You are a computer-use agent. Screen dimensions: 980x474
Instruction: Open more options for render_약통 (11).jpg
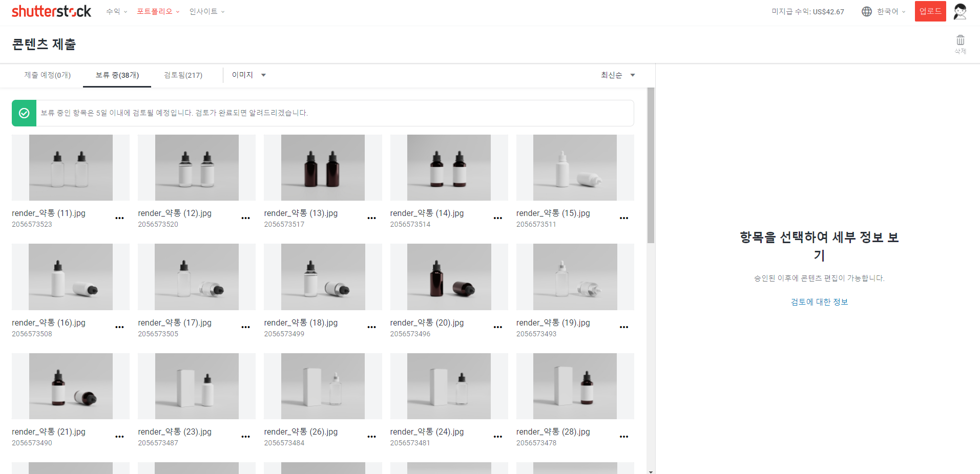[119, 218]
